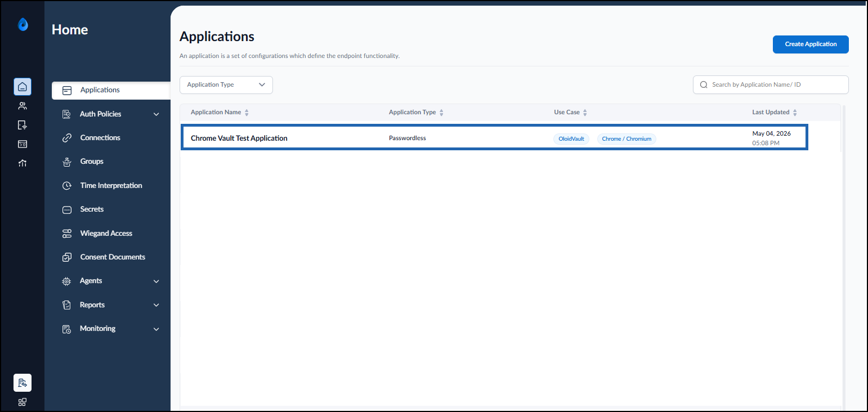Image resolution: width=868 pixels, height=412 pixels.
Task: Select the Home icon in left rail
Action: click(23, 87)
